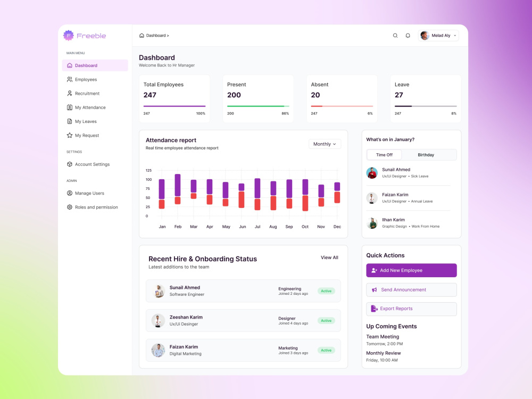Click the Feb bar in attendance chart

coord(178,189)
